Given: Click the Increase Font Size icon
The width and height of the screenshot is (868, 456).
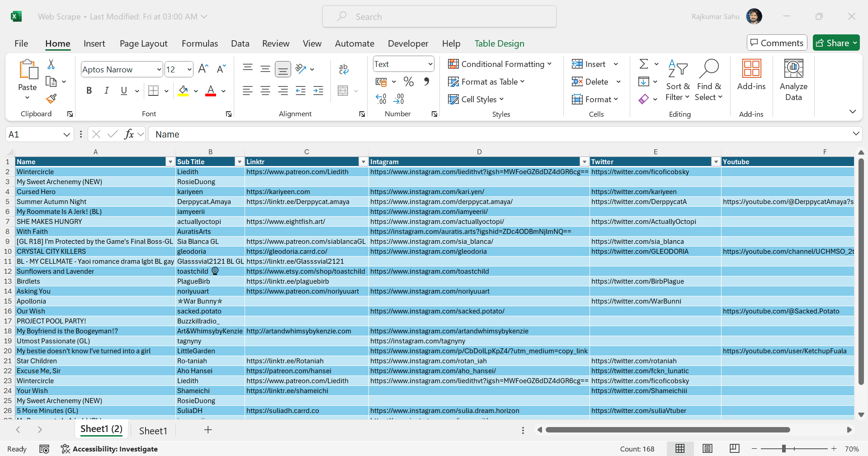Looking at the screenshot, I should [x=203, y=69].
